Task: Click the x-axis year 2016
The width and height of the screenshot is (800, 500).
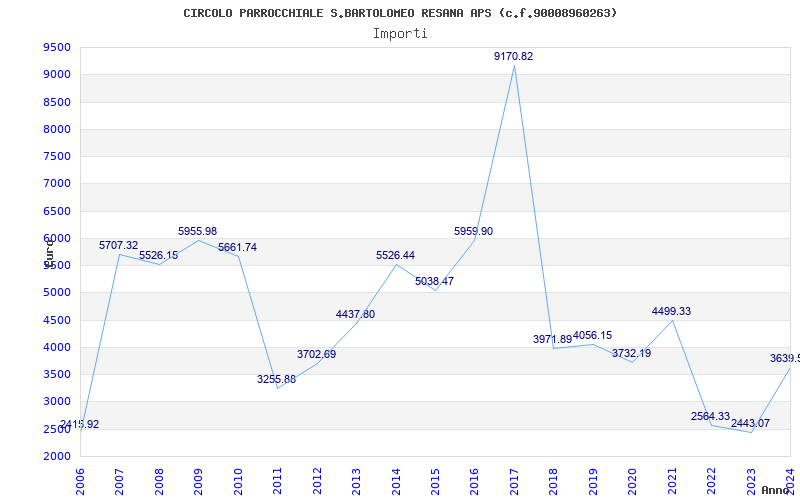Action: point(475,482)
